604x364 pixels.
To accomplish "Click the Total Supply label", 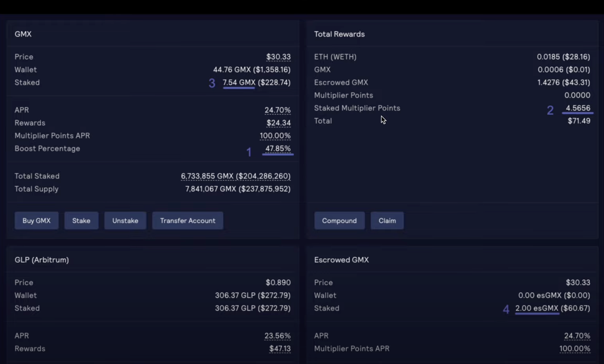I will coord(37,189).
